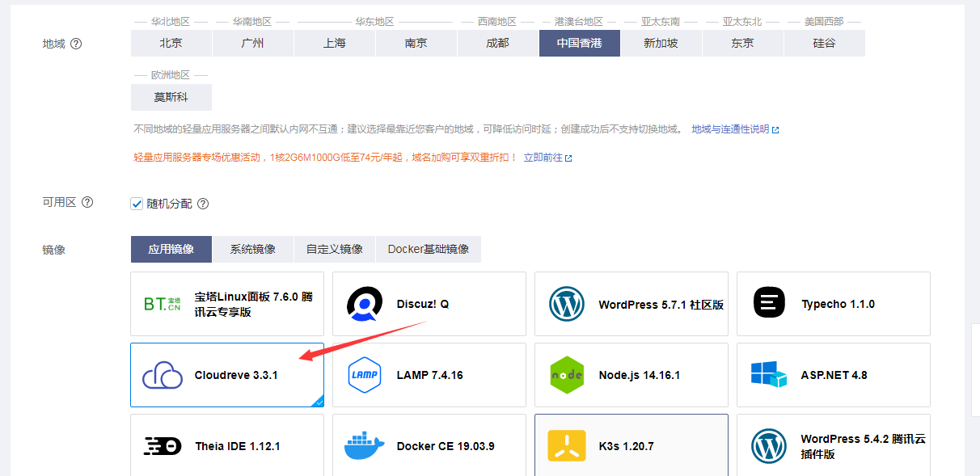The width and height of the screenshot is (980, 476).
Task: Choose the Typecho 1.1.0 image card
Action: coord(834,304)
